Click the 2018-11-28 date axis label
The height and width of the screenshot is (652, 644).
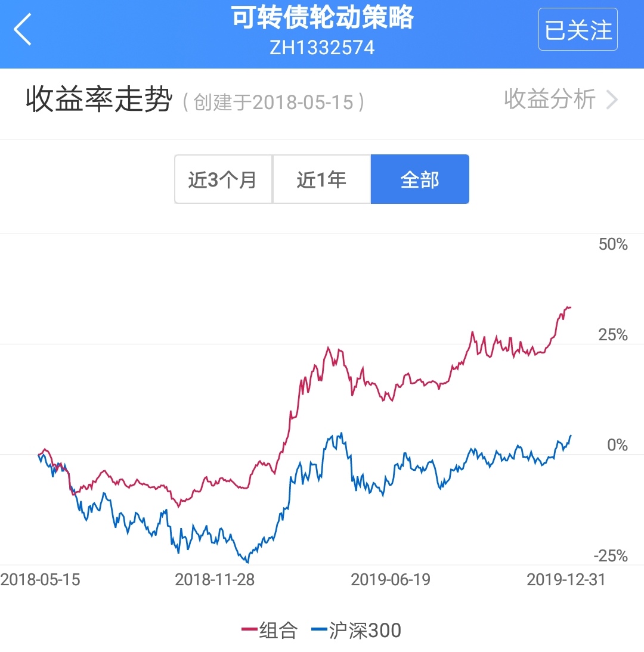(x=215, y=579)
